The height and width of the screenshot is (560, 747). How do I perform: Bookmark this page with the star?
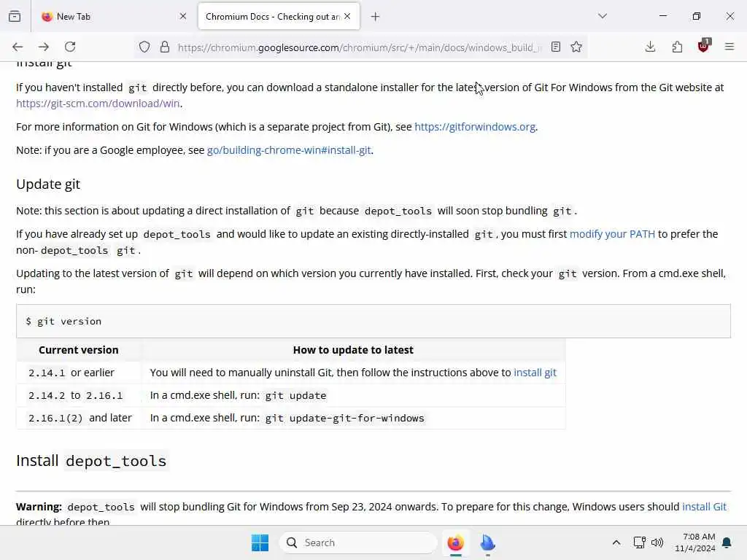(x=576, y=47)
